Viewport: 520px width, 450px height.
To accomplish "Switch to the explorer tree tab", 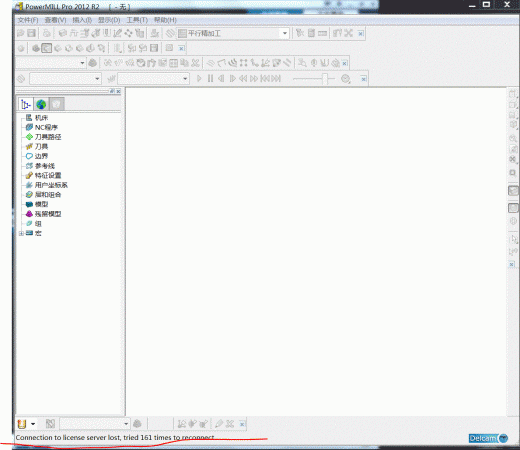I will [x=26, y=104].
